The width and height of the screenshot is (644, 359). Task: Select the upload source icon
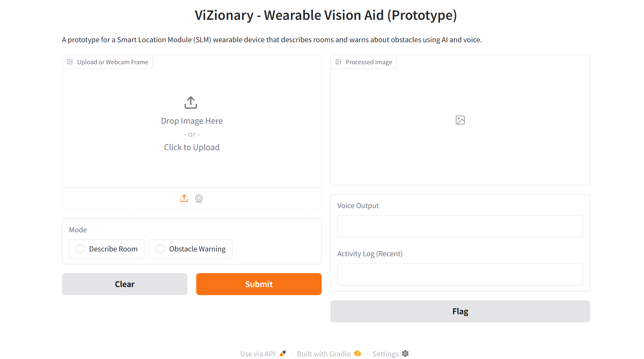pos(184,198)
